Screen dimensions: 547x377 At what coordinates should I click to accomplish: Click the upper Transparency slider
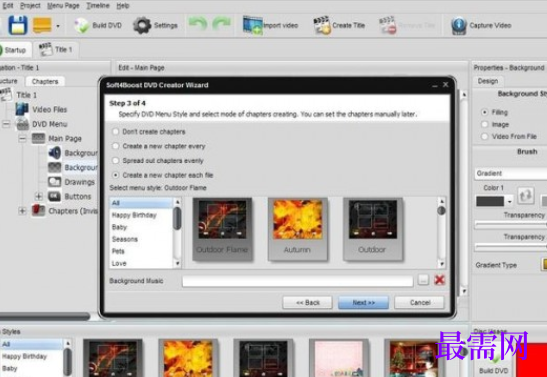(511, 225)
